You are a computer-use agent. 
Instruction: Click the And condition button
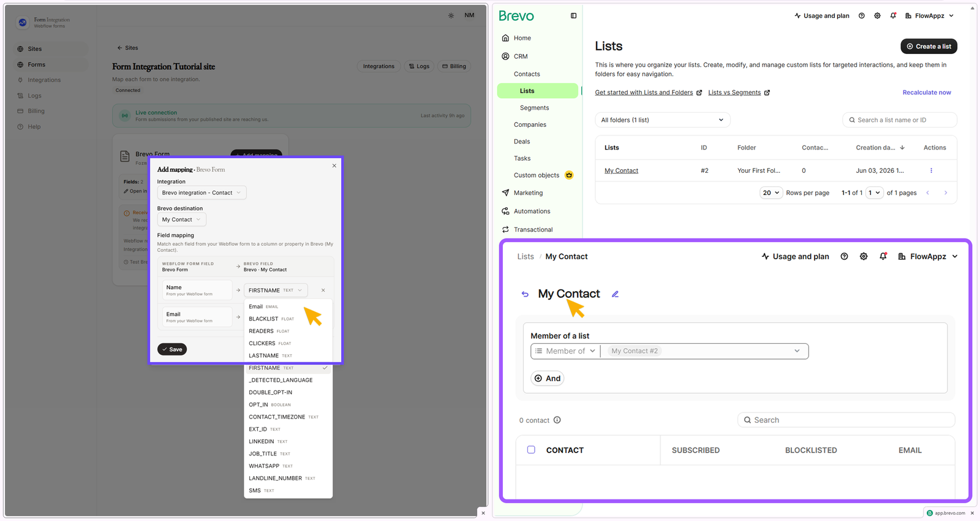pyautogui.click(x=547, y=378)
